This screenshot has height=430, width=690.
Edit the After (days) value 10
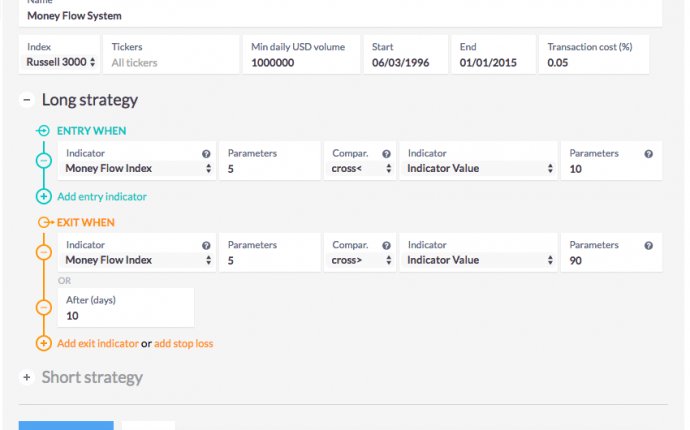point(125,307)
